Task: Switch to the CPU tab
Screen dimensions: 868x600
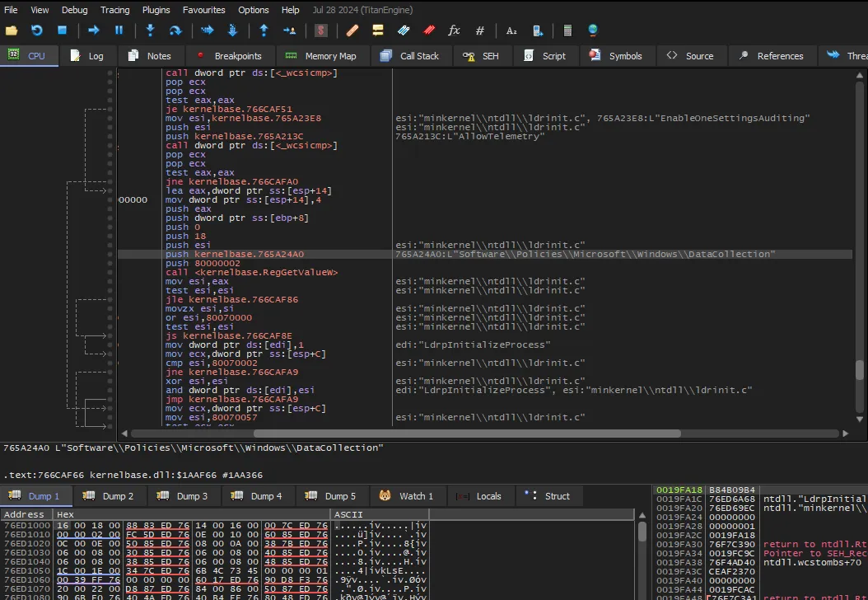Action: coord(29,56)
